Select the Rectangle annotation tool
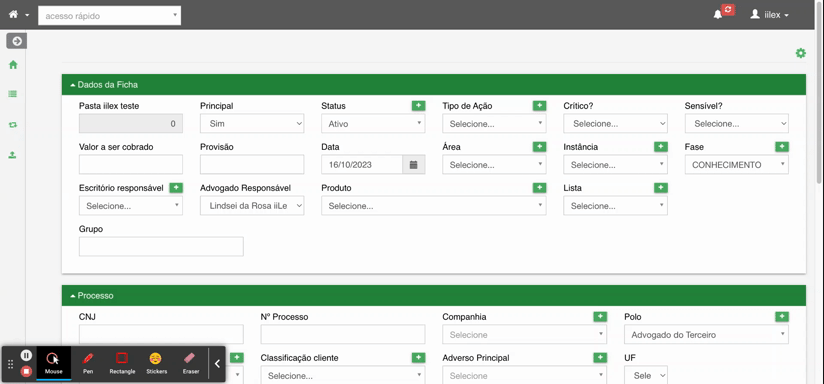Image resolution: width=824 pixels, height=384 pixels. click(122, 363)
